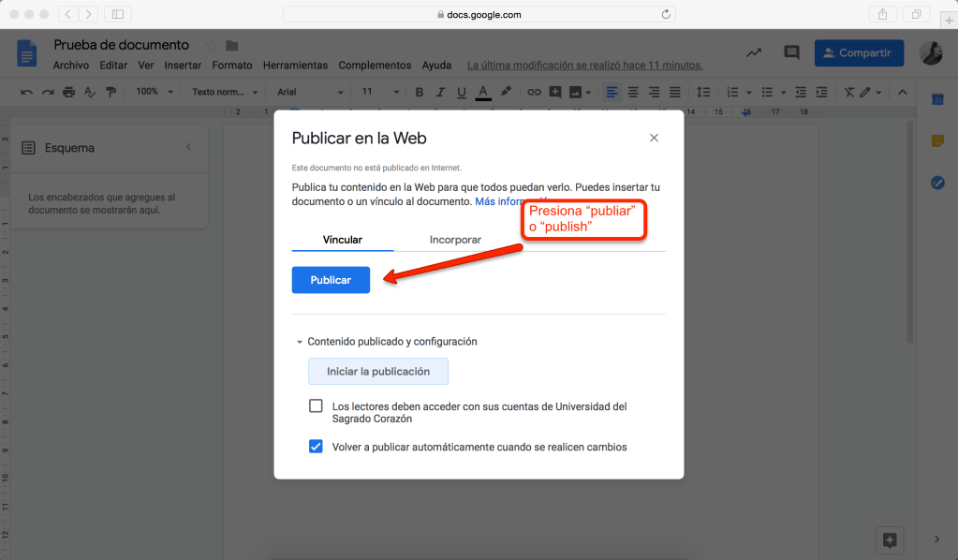The height and width of the screenshot is (560, 958).
Task: Click the blue Publicar button
Action: tap(331, 280)
